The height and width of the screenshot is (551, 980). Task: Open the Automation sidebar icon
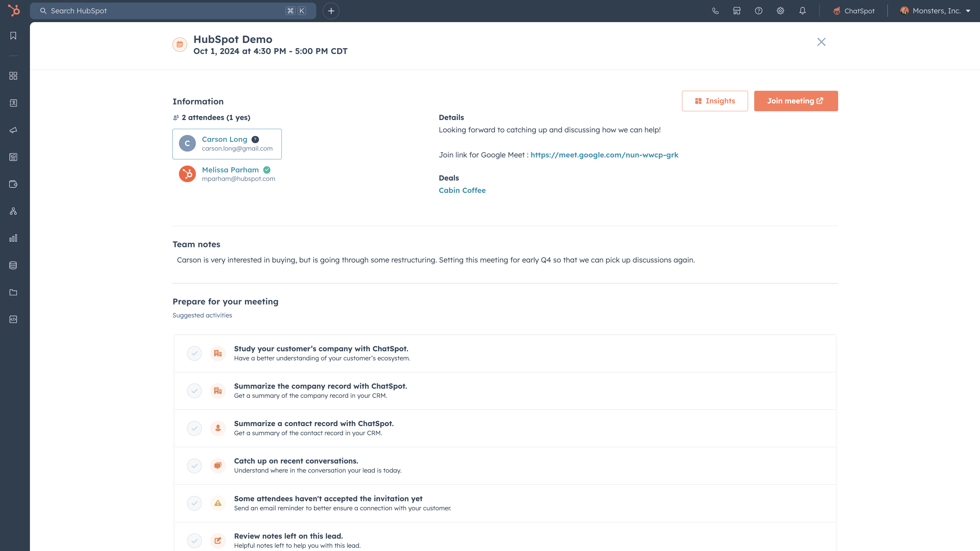point(13,211)
